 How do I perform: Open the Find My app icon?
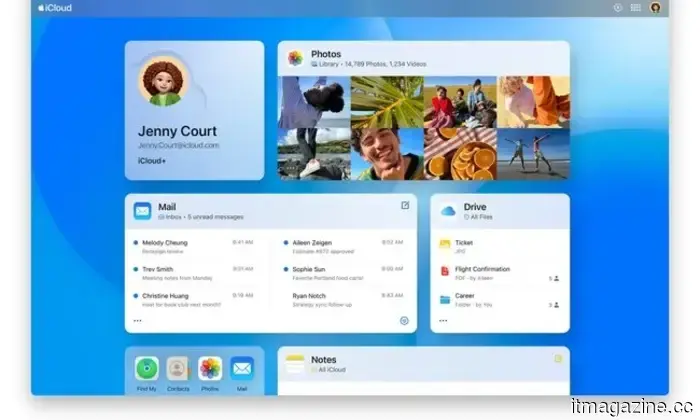point(147,369)
